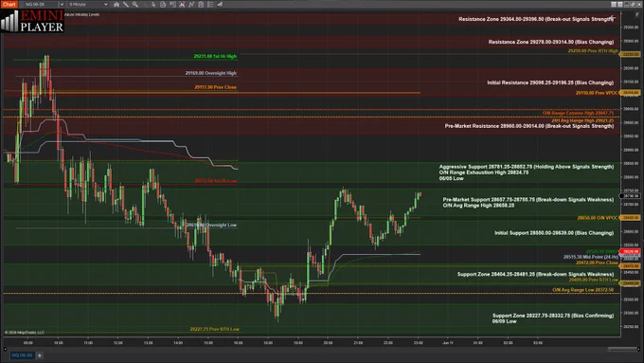Click 'Aggressive Support 28781.25-28852.75' label
Screen dimensions: 644x363
[527, 167]
